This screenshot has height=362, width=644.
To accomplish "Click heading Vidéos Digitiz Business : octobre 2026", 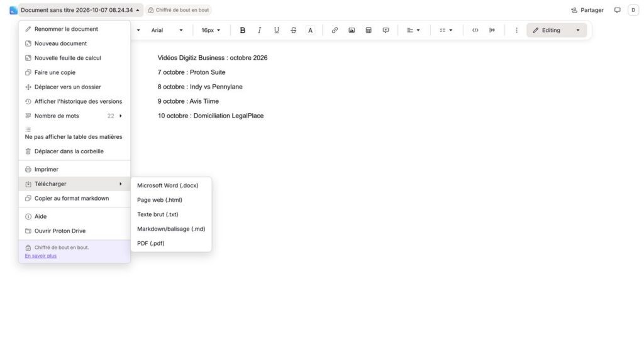I will [213, 58].
